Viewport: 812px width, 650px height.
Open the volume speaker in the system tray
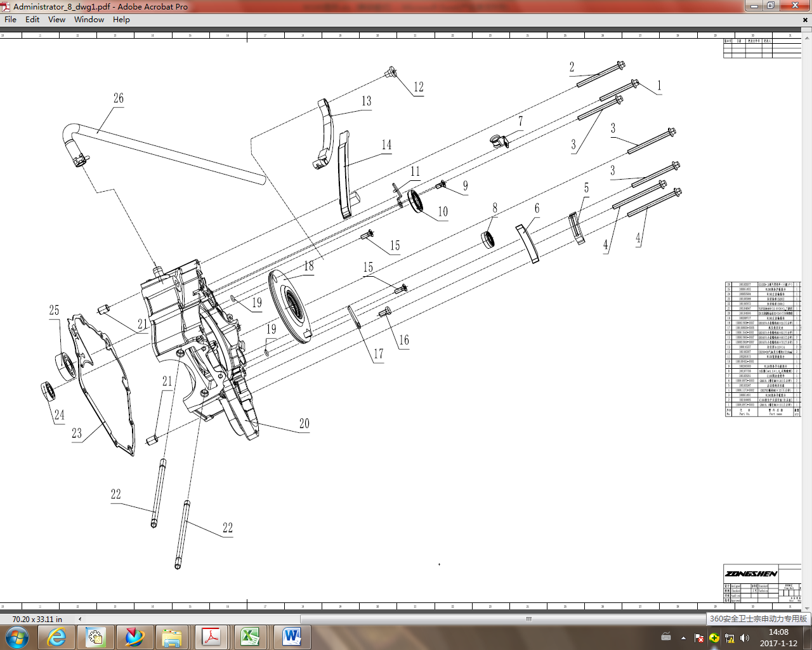(x=745, y=637)
